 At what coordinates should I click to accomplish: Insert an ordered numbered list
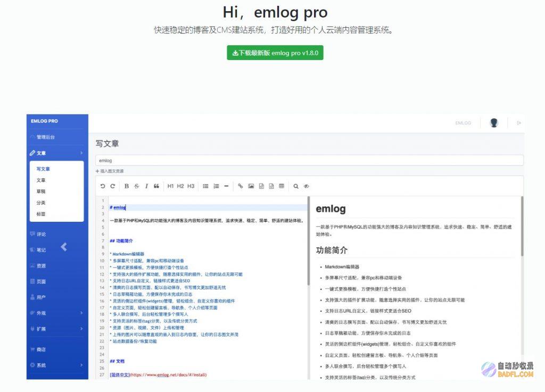pyautogui.click(x=216, y=186)
